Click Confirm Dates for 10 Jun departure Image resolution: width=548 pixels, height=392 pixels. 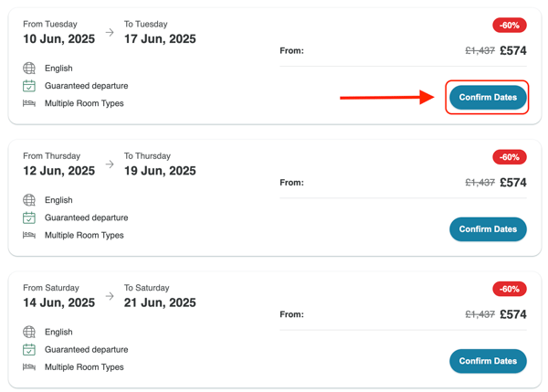(x=488, y=97)
